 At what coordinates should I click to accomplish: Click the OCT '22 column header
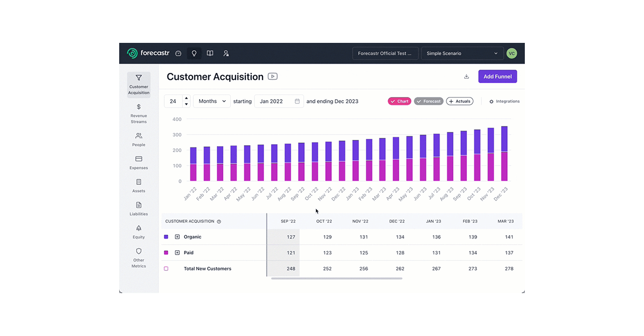(324, 221)
